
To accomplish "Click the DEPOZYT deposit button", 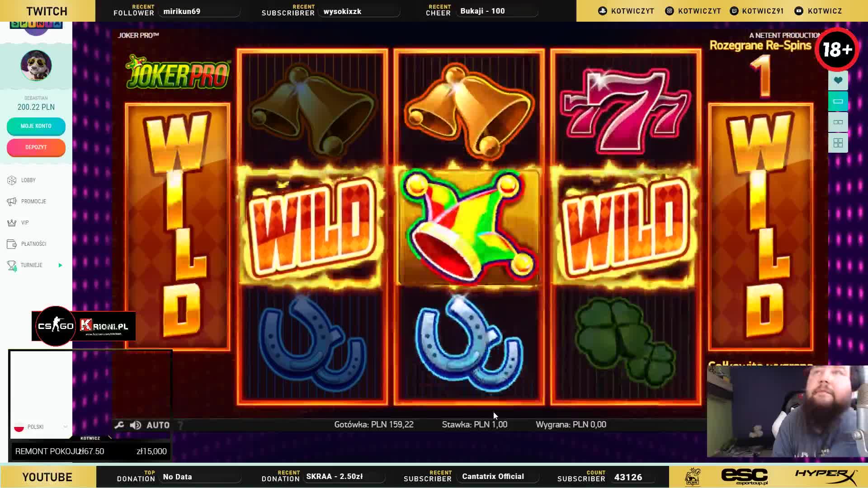I will pyautogui.click(x=36, y=147).
